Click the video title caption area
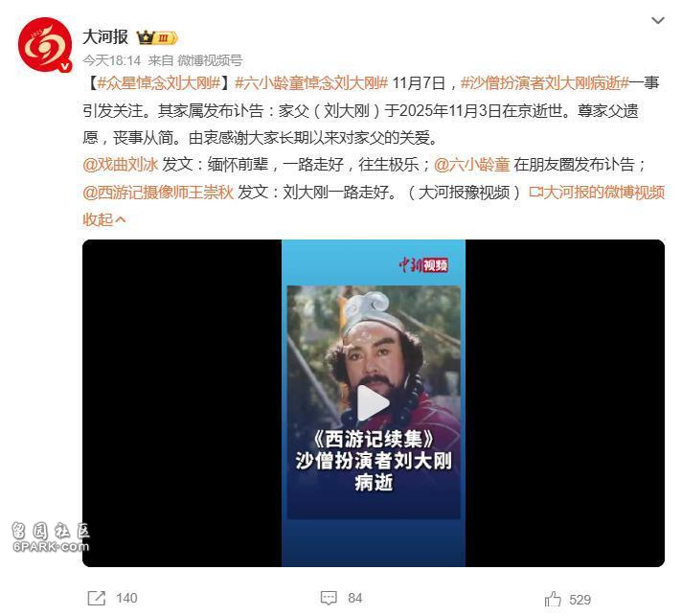This screenshot has width=682, height=616. coord(374,461)
